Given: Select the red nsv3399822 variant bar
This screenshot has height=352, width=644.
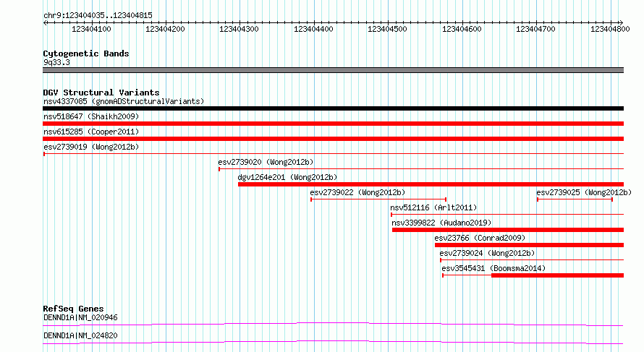Looking at the screenshot, I should (x=508, y=230).
